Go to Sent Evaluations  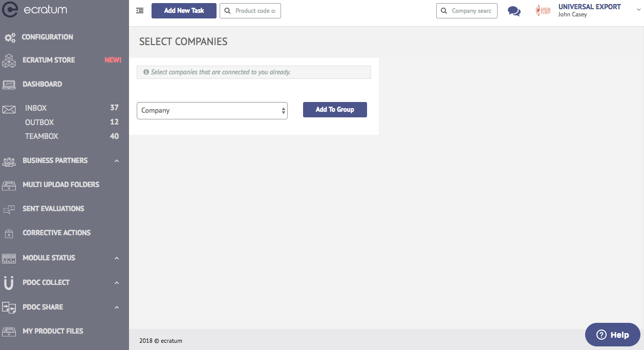point(53,209)
